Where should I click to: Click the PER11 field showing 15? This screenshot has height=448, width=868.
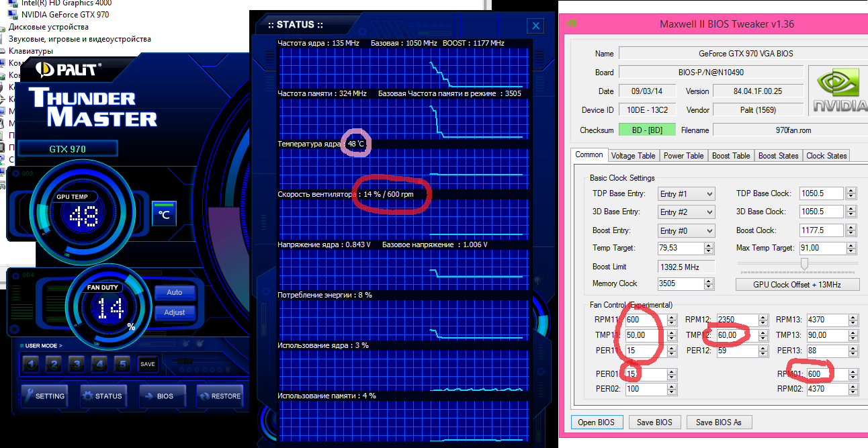645,351
